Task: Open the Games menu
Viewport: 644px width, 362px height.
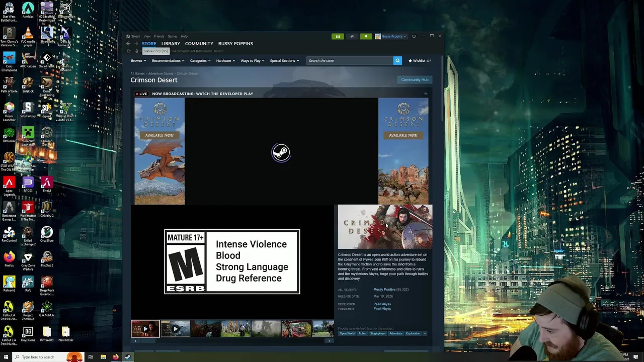Action: click(x=173, y=36)
